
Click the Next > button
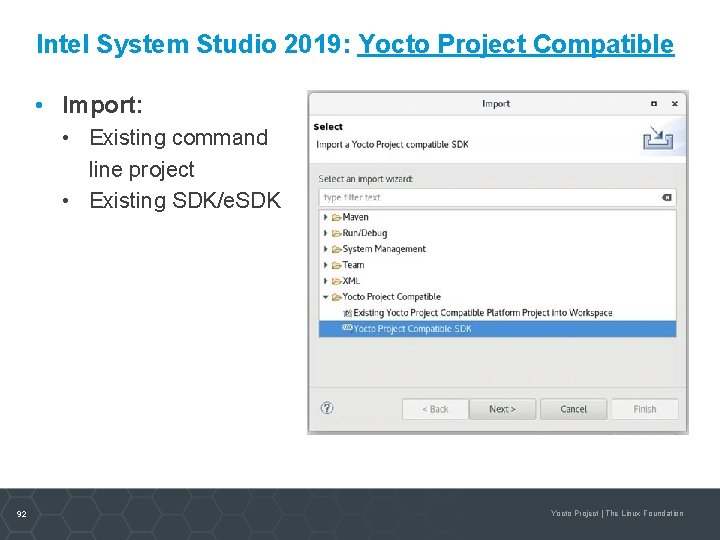(502, 409)
